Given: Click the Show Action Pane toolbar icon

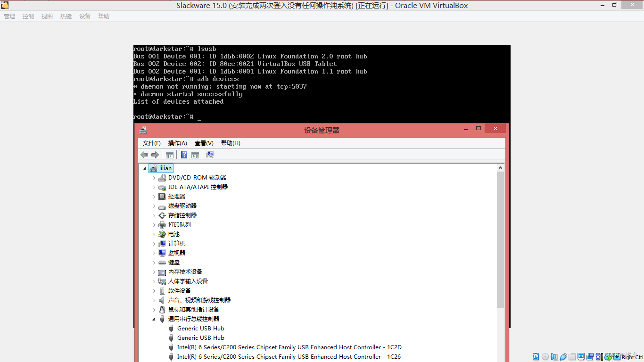Looking at the screenshot, I should click(x=195, y=155).
